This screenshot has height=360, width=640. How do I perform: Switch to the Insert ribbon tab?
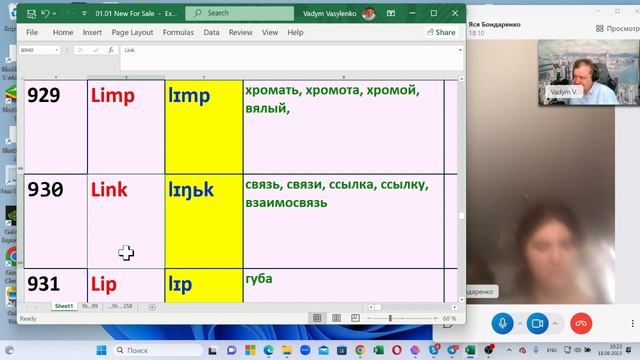[92, 32]
